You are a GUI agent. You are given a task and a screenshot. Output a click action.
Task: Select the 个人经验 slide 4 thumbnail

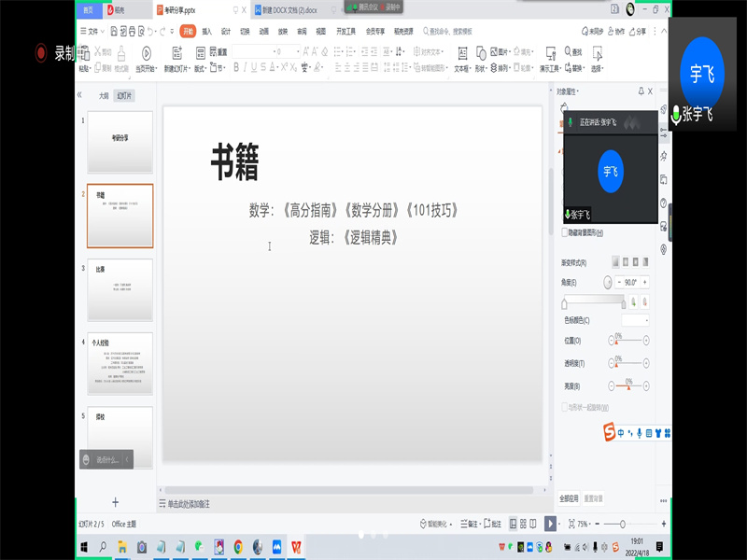coord(120,364)
